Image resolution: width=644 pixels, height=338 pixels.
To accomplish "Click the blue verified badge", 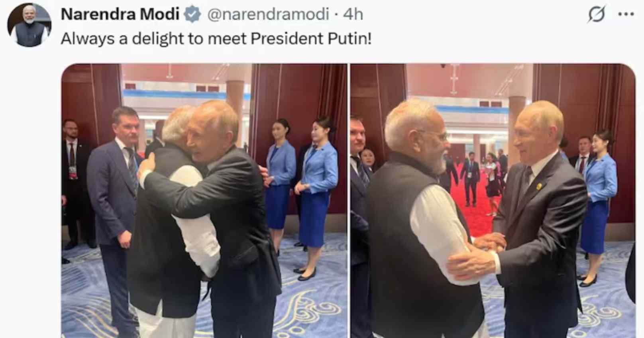I will pos(193,14).
